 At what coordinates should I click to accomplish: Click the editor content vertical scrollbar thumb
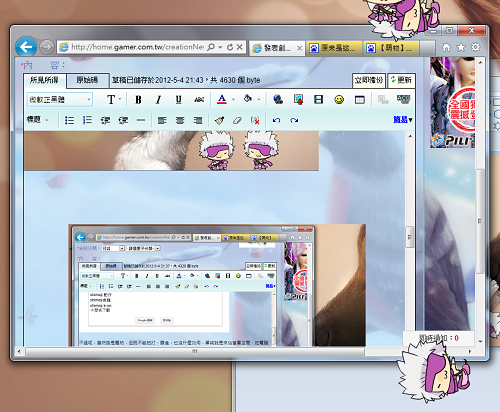[410, 237]
